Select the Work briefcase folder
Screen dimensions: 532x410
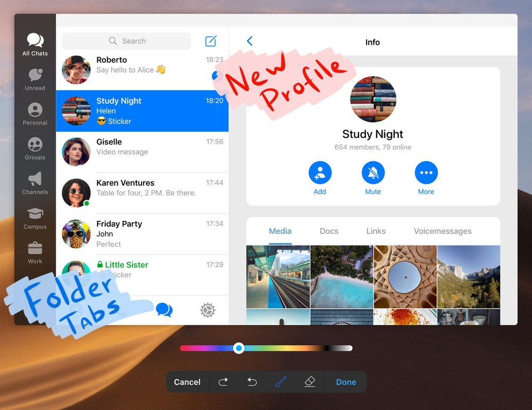(x=35, y=252)
